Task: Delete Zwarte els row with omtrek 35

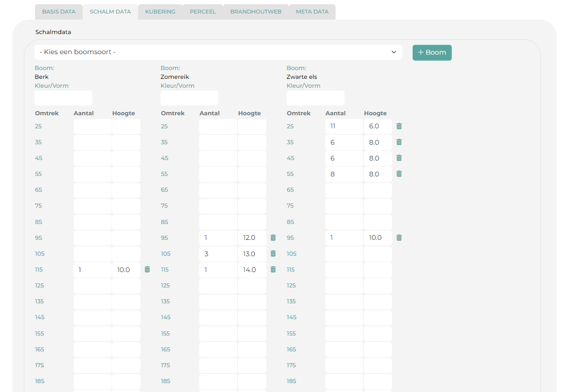Action: pyautogui.click(x=399, y=142)
